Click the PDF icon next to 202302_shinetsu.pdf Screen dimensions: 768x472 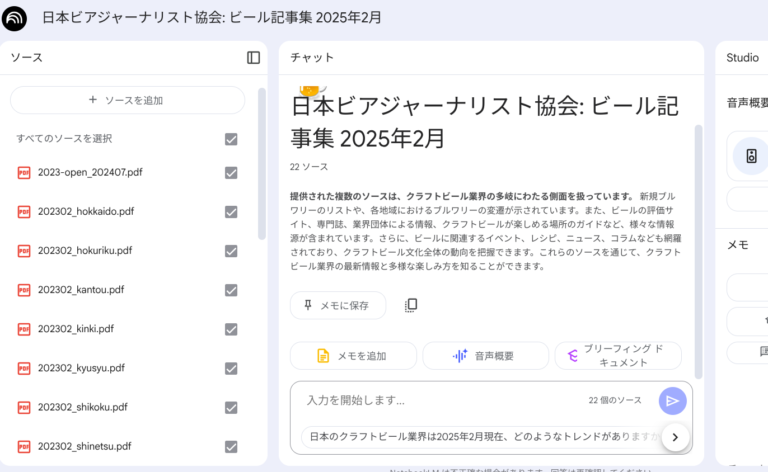click(x=24, y=447)
